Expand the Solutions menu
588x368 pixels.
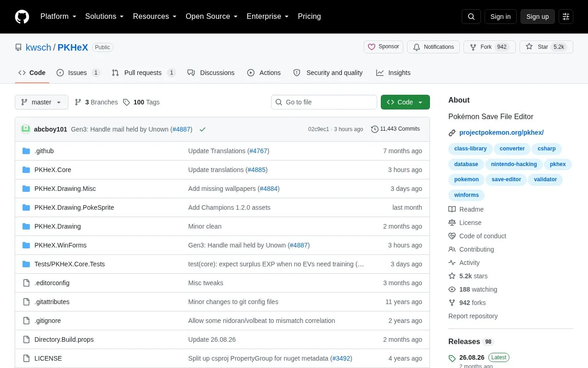[x=104, y=17]
